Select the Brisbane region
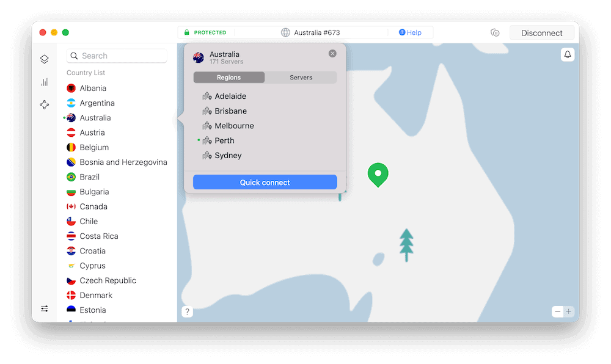 pos(231,111)
